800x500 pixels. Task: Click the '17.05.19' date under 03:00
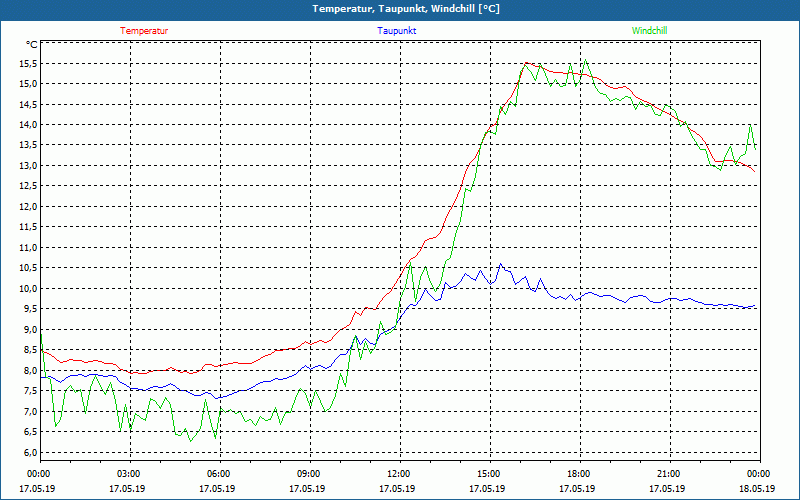(x=127, y=489)
